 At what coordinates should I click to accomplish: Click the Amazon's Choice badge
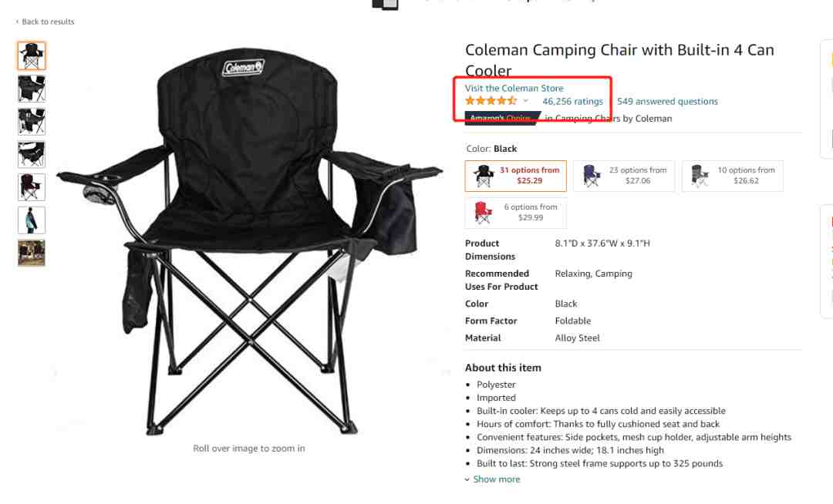503,119
